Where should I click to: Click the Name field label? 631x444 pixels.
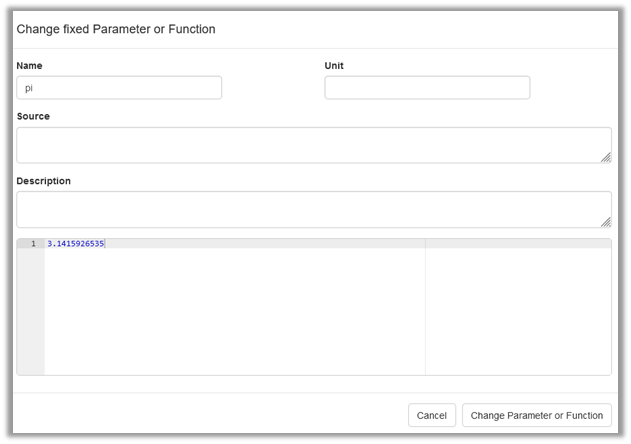29,66
